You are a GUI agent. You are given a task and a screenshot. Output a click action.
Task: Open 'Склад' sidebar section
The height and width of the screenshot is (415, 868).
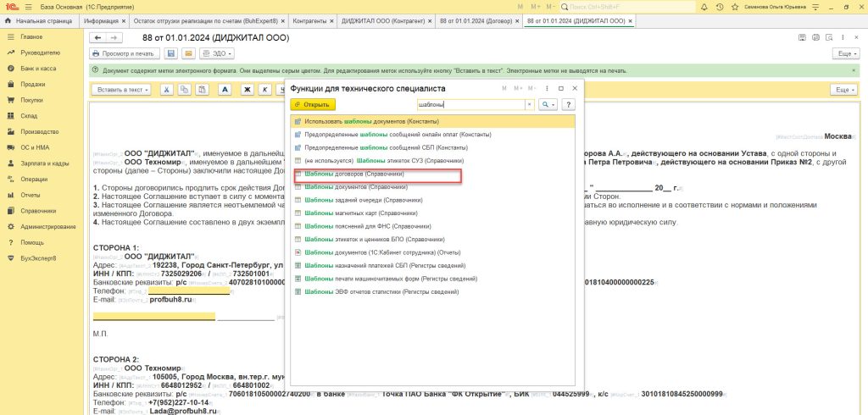pyautogui.click(x=29, y=116)
